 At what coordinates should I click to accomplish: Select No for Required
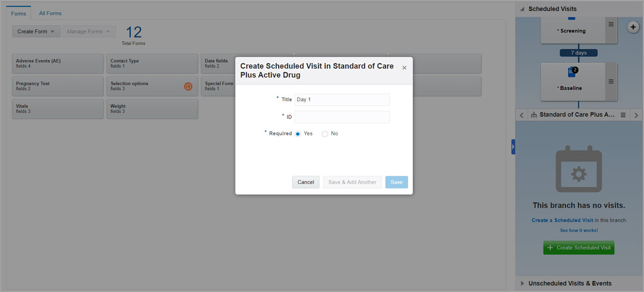pyautogui.click(x=325, y=134)
